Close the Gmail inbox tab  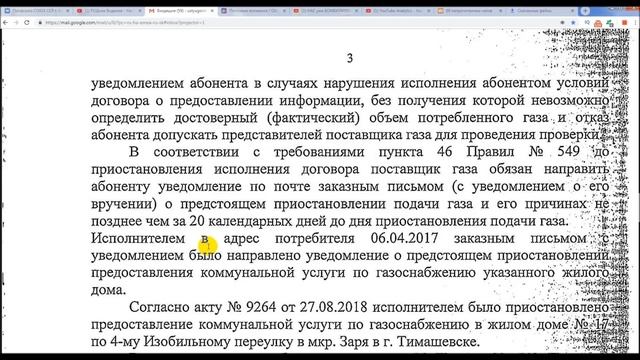[212, 11]
